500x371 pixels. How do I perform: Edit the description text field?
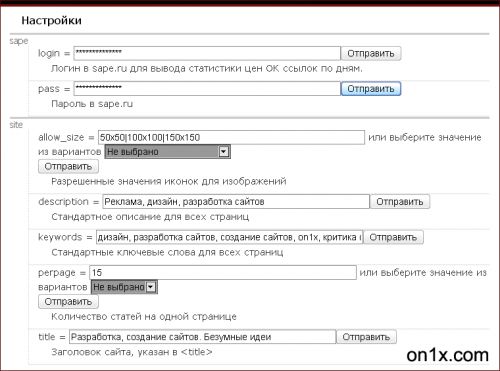236,202
